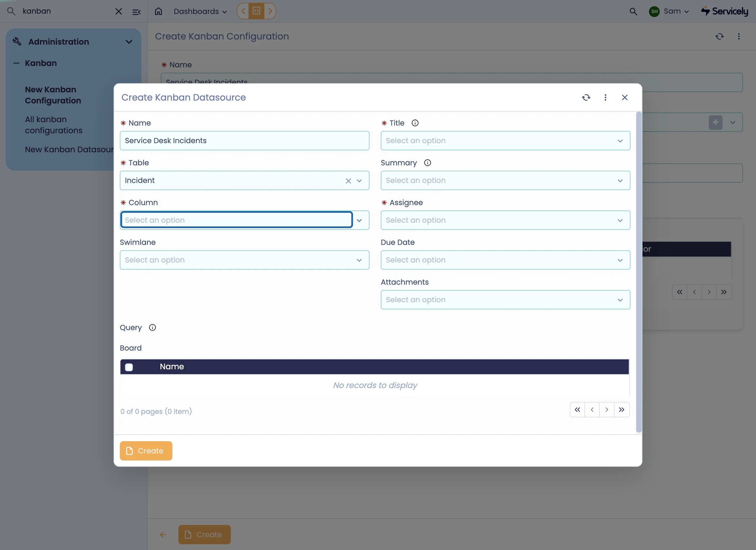Screen dimensions: 756x550
Task: Clear the Incident table selection
Action: (x=348, y=181)
